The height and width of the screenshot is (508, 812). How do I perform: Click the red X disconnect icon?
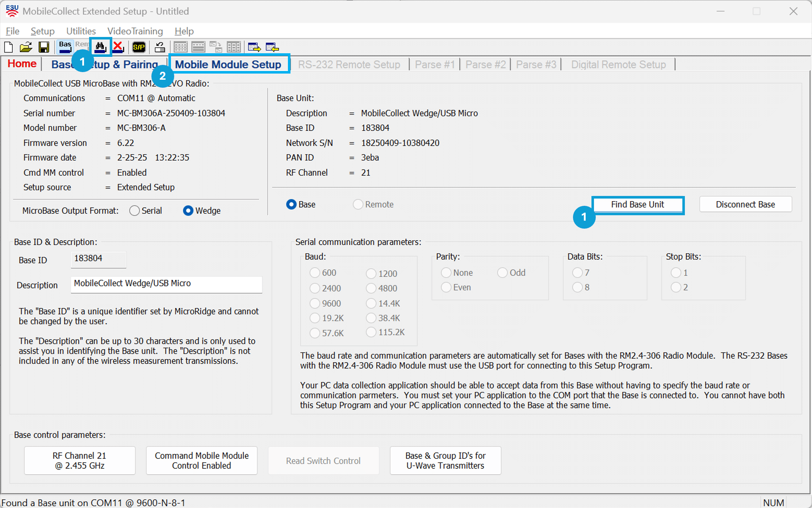(x=118, y=47)
